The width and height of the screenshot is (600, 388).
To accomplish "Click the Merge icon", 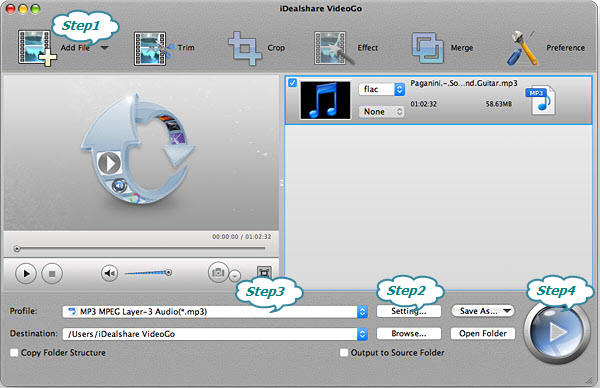I will click(428, 48).
